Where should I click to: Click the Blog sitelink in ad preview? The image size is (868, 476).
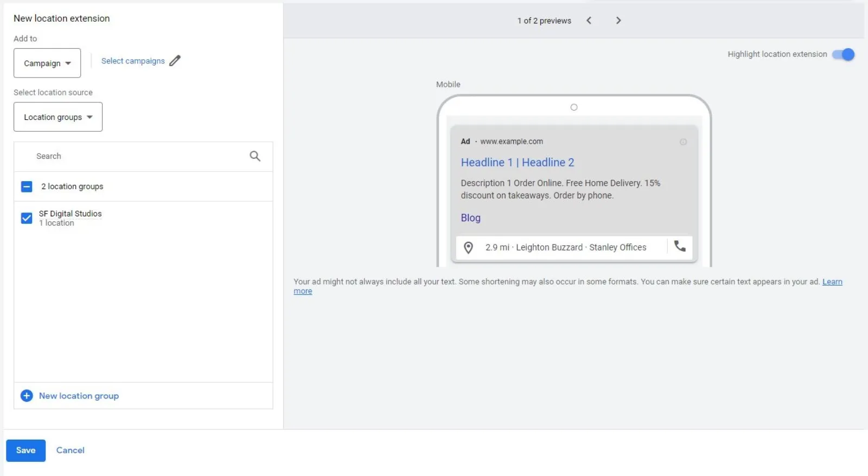pyautogui.click(x=470, y=218)
